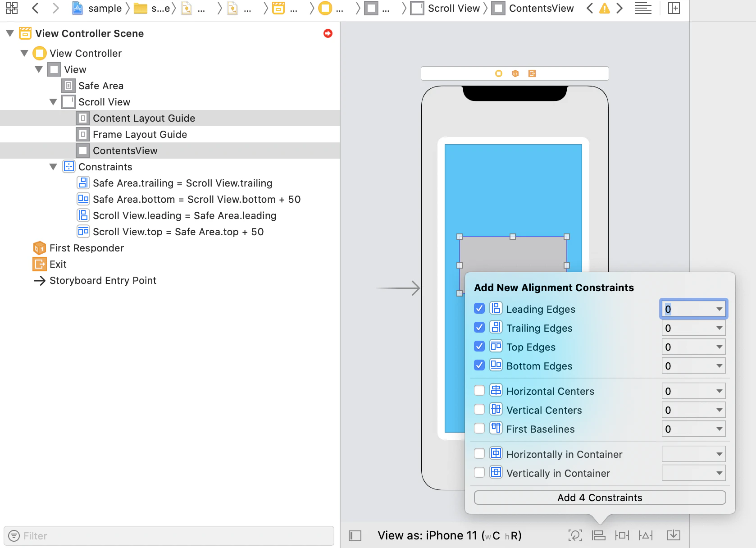
Task: Select Storyboard Entry Point row
Action: [170, 280]
